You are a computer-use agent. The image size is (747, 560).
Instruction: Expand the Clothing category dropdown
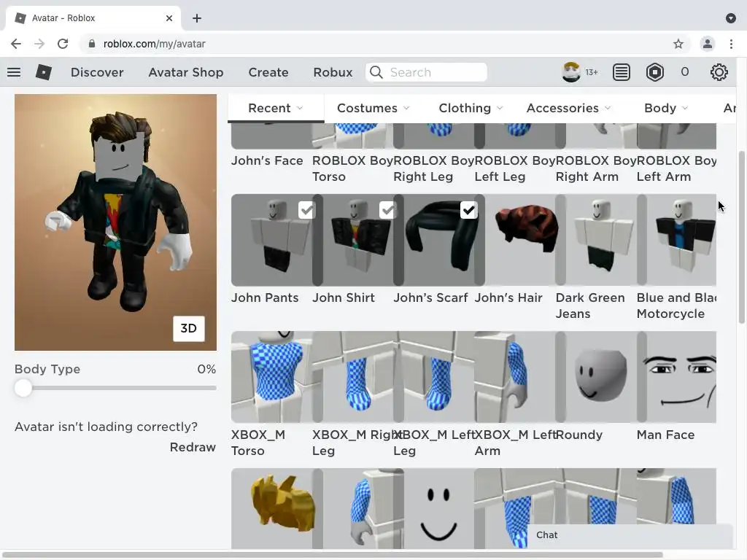[471, 108]
